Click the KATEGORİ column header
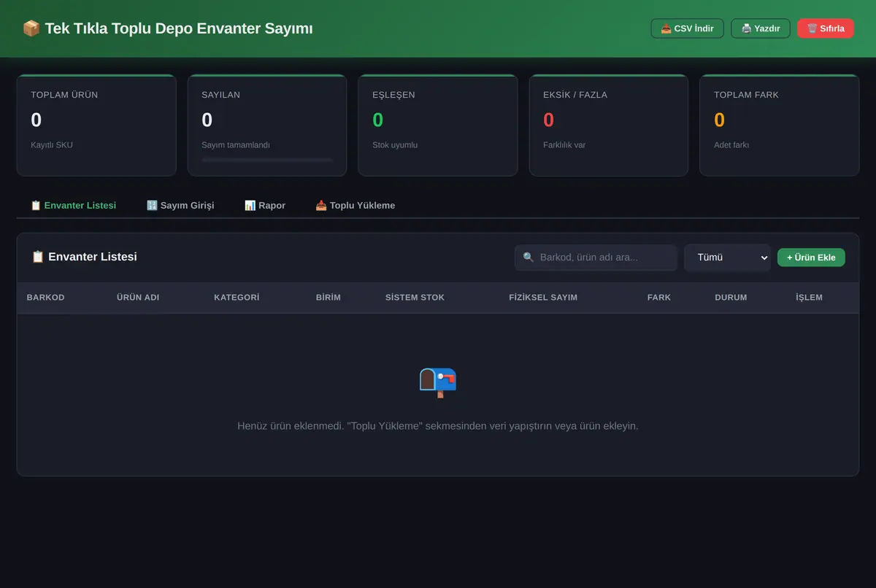876x588 pixels. (x=237, y=298)
